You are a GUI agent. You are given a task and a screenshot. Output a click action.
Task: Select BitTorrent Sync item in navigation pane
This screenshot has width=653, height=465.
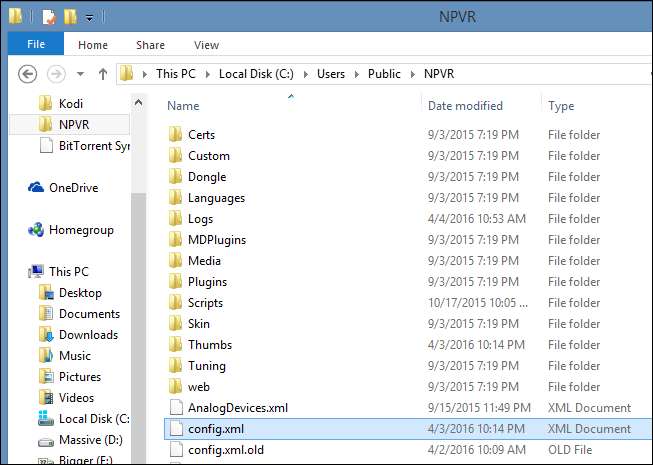coord(84,146)
